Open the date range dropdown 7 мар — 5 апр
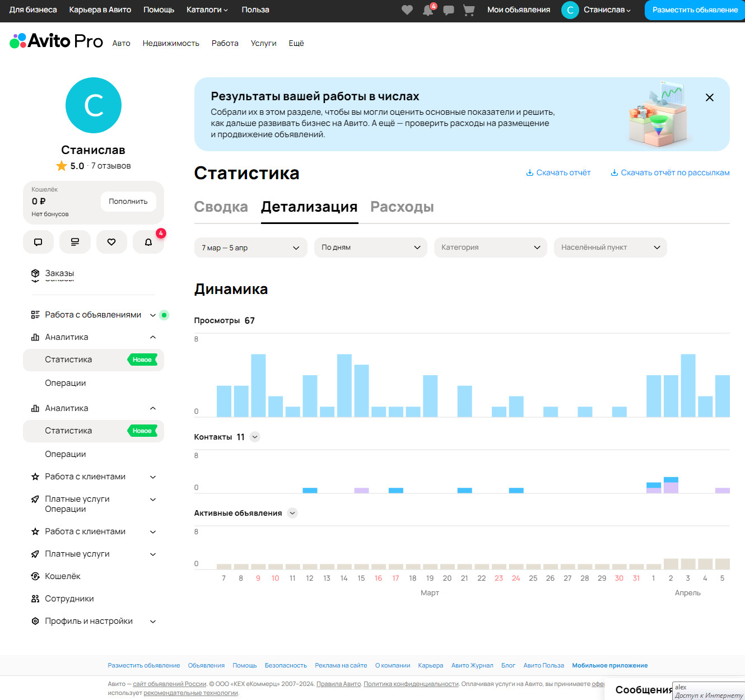The image size is (745, 700). coord(251,248)
